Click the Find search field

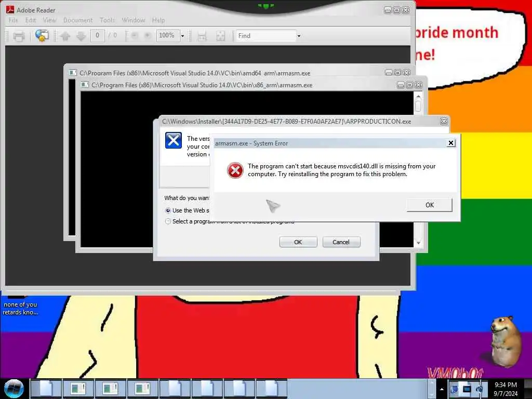[x=266, y=36]
